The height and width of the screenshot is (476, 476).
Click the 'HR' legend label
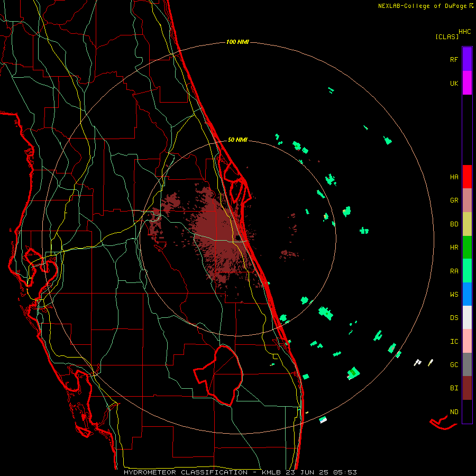(x=454, y=248)
